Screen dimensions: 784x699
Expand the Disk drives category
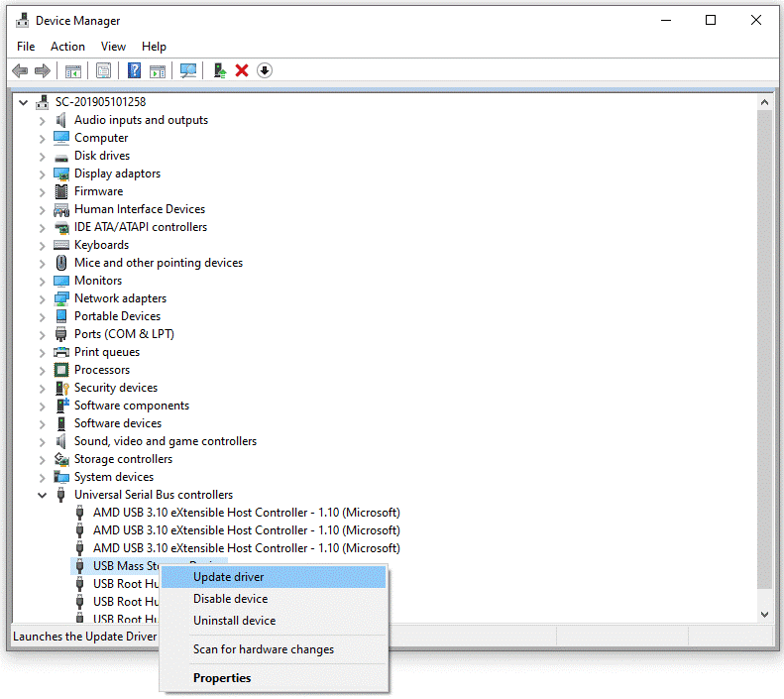point(42,156)
